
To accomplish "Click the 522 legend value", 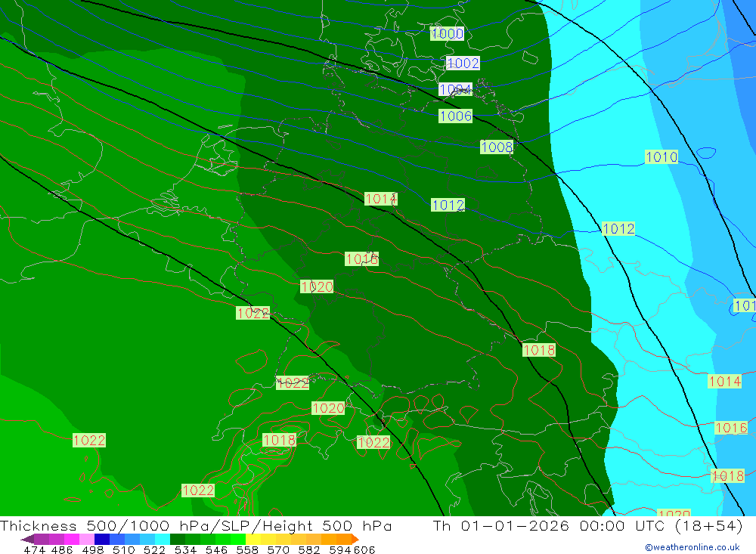I will 154,550.
